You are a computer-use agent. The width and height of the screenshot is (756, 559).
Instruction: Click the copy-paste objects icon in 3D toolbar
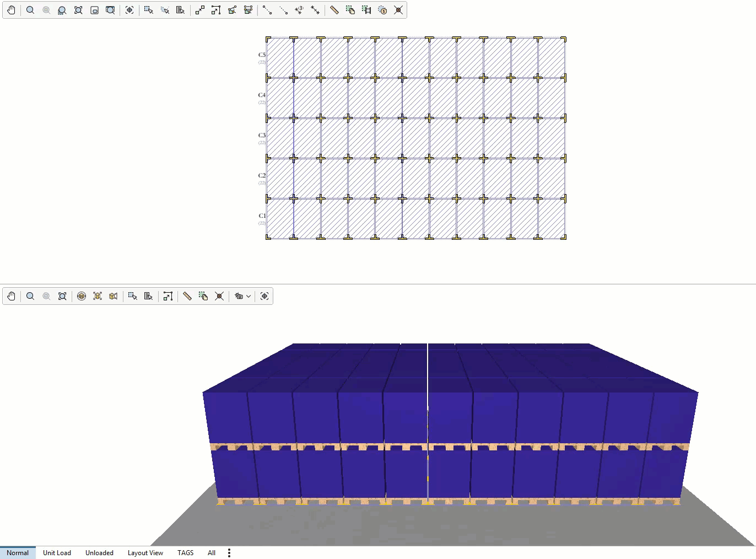(x=203, y=296)
